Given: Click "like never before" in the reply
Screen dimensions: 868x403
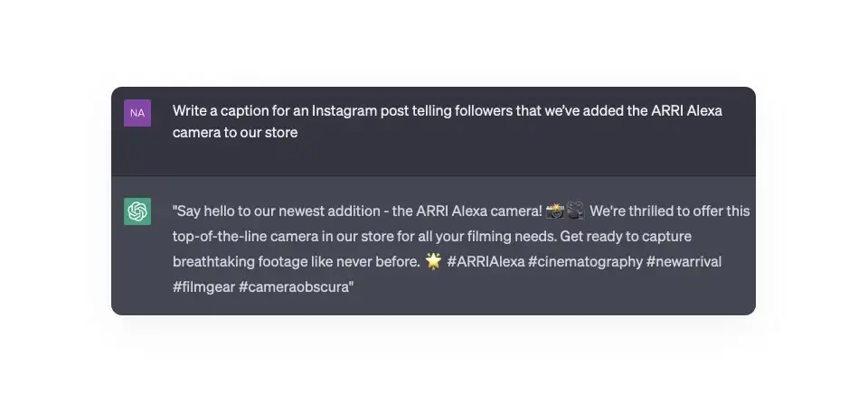Looking at the screenshot, I should click(373, 262).
